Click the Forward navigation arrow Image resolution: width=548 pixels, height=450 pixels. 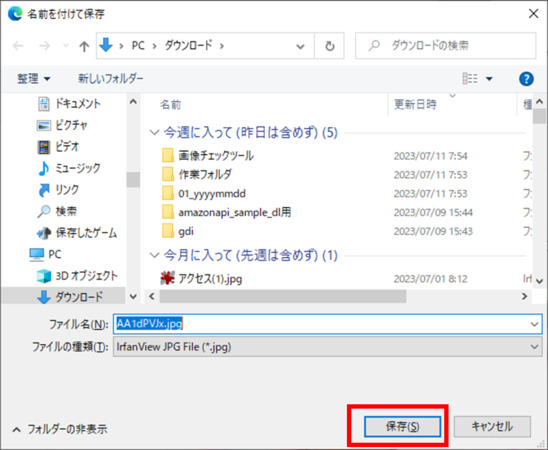(x=44, y=46)
